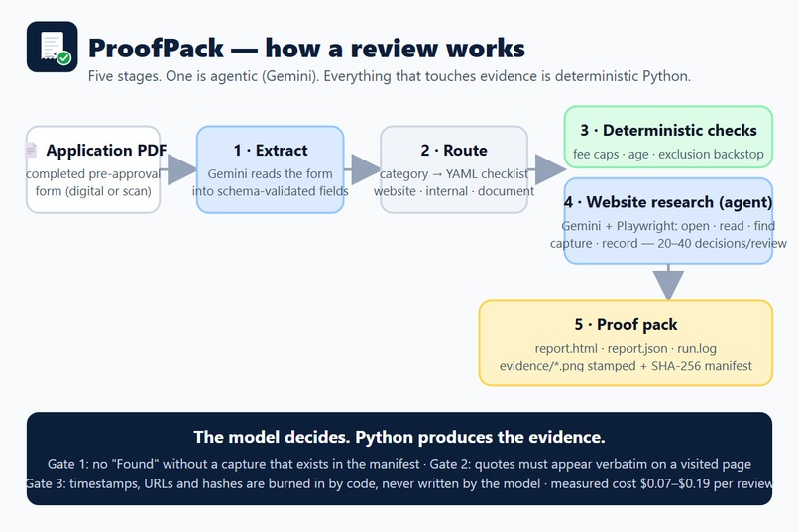The width and height of the screenshot is (799, 532).
Task: Click "report.html · report.json · run.log" text
Action: [x=626, y=348]
